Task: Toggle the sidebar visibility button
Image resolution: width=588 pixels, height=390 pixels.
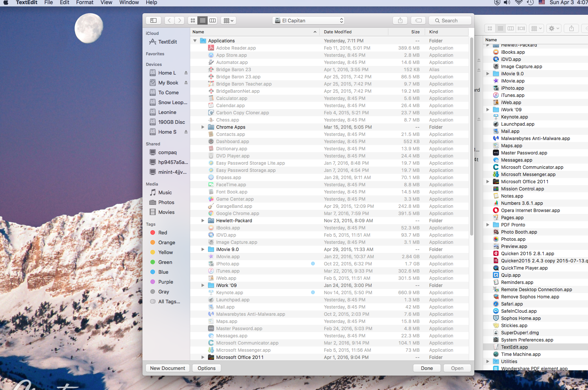Action: [153, 20]
